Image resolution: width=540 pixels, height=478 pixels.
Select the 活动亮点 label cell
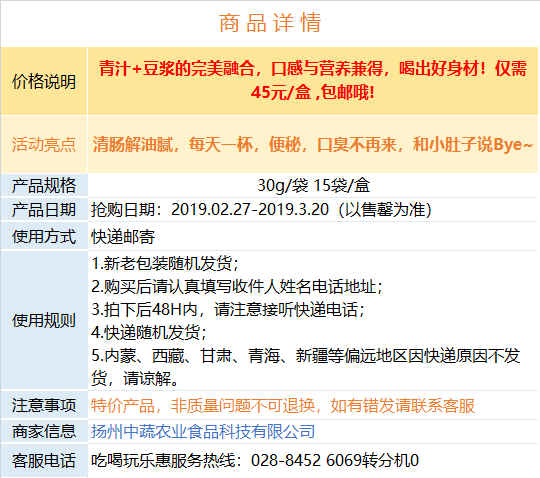pos(44,144)
